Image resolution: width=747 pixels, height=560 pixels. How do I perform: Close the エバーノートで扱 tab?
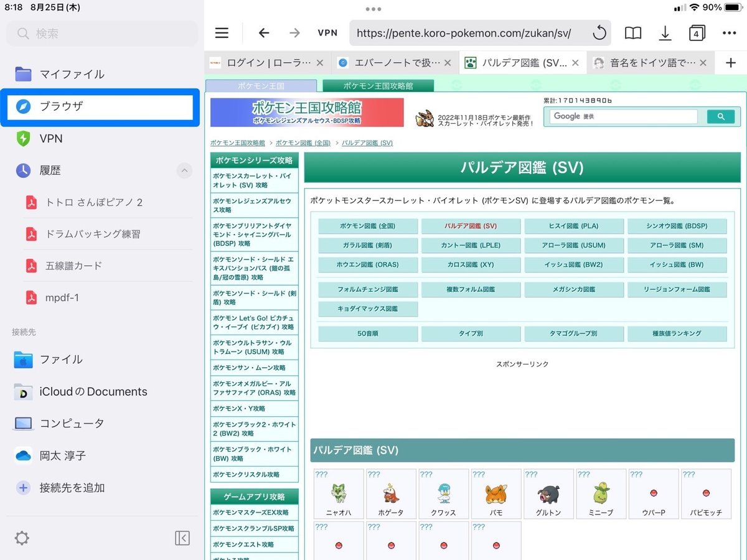coord(448,63)
